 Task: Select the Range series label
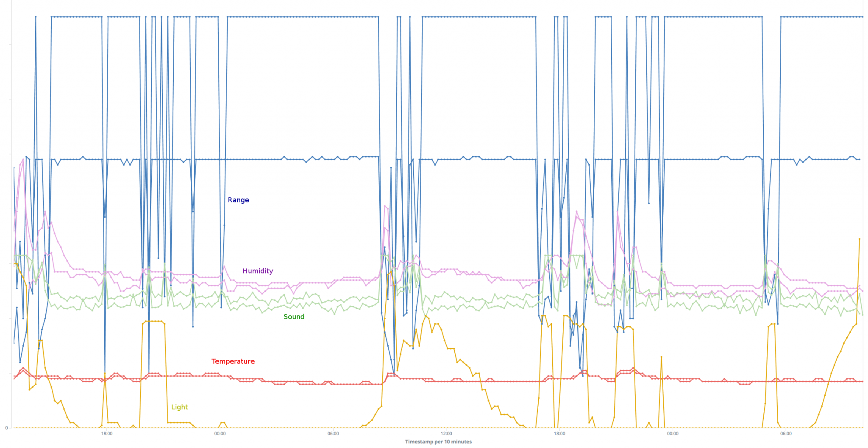point(239,200)
